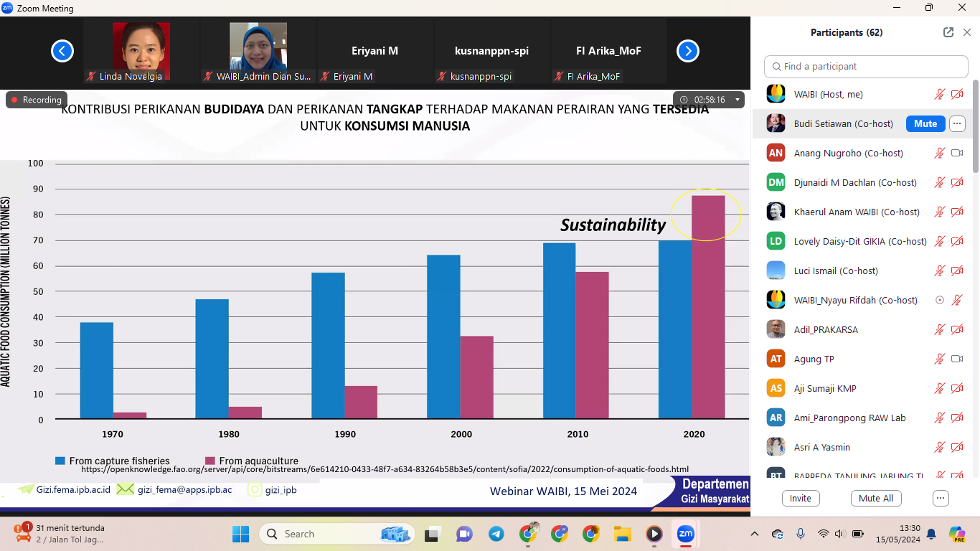The image size is (980, 551).
Task: Click the Windows Start button
Action: click(x=240, y=534)
